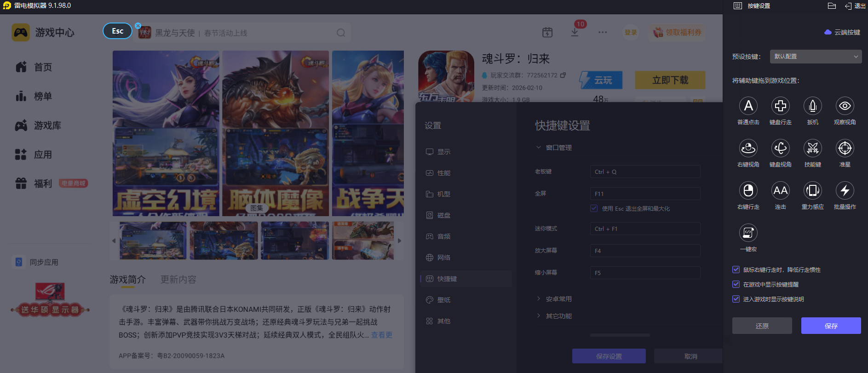Open 云端按键 cloud key mappings

pos(842,32)
